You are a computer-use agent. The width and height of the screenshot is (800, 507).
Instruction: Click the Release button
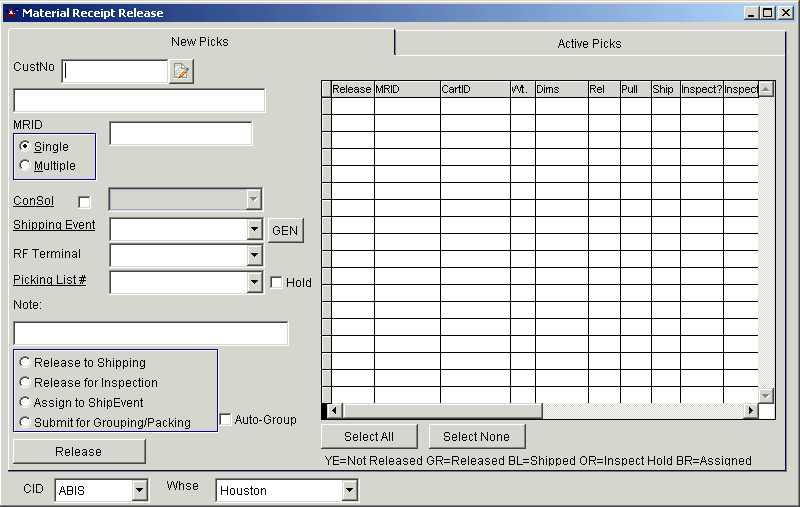(x=79, y=452)
